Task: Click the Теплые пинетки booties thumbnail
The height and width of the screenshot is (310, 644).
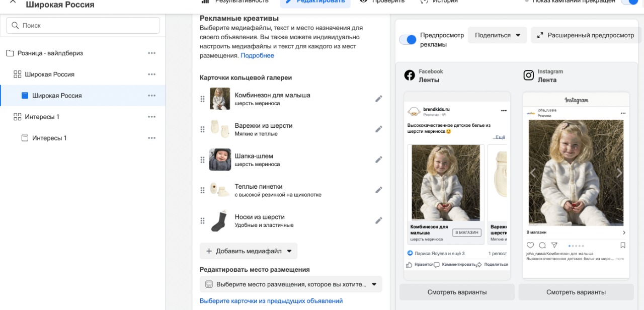Action: click(x=220, y=190)
